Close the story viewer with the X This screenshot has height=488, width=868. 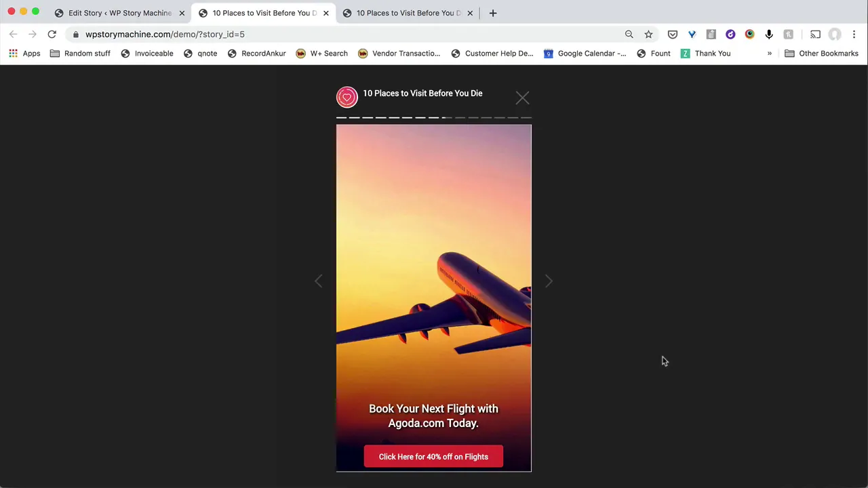pos(522,98)
